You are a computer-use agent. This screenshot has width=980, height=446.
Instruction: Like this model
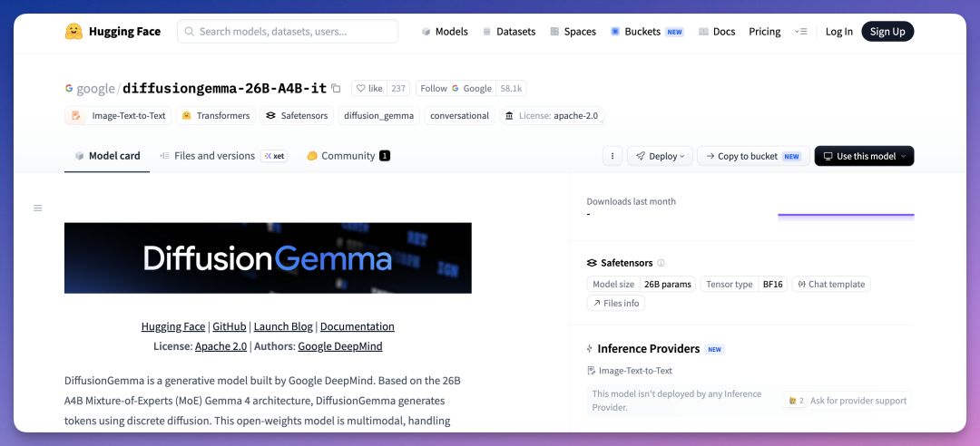click(x=369, y=89)
